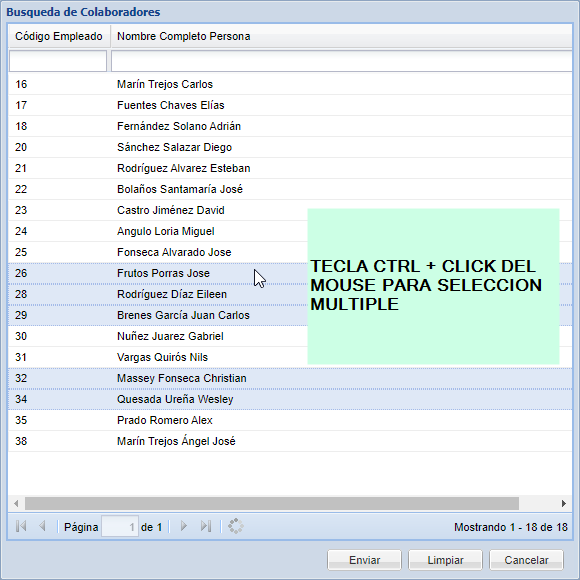Sort by Código Empleado column header
The image size is (580, 580).
59,36
